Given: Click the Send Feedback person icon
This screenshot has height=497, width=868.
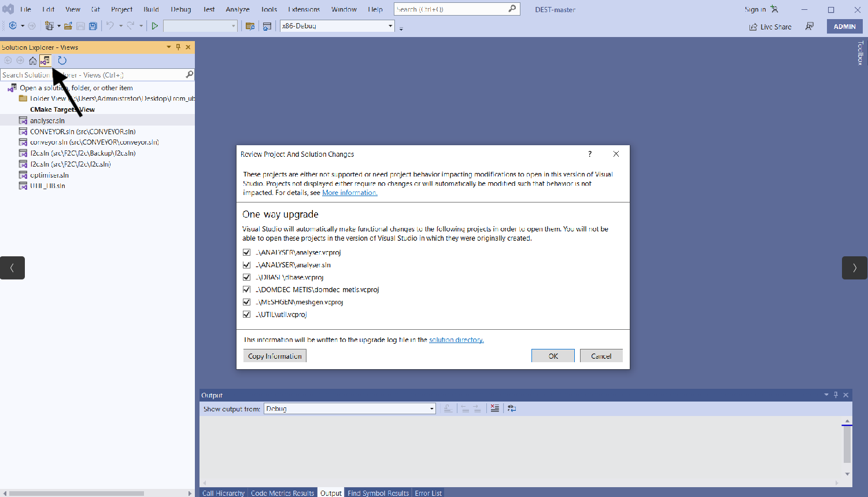Looking at the screenshot, I should (x=810, y=26).
